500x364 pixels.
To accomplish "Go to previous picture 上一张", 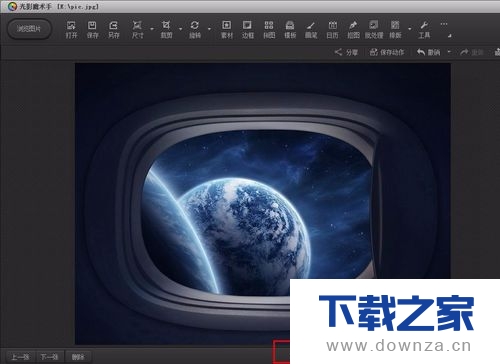I will coord(20,357).
